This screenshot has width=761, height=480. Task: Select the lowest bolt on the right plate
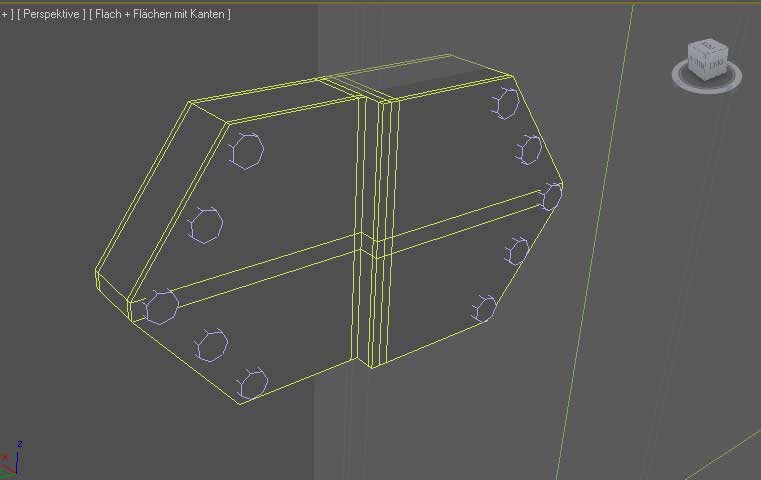[486, 308]
